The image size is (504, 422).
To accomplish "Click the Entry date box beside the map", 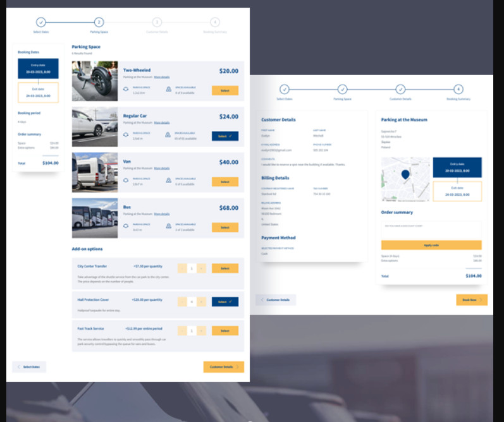I will (457, 167).
